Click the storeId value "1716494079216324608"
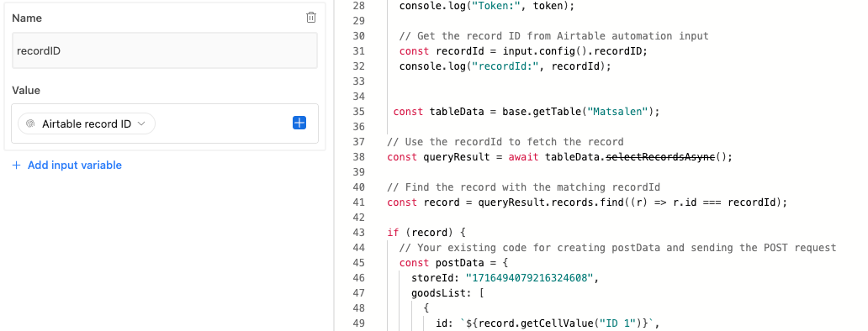868x331 pixels. point(530,278)
